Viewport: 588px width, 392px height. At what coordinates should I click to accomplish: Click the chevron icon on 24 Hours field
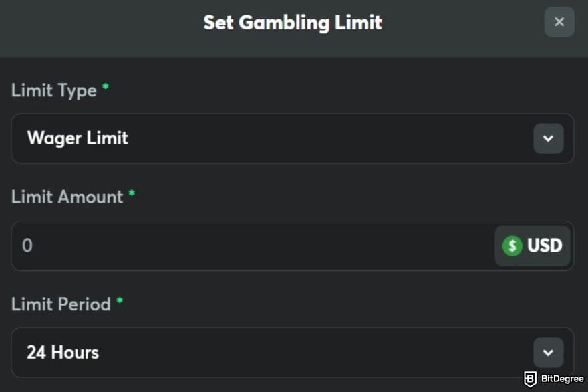pyautogui.click(x=548, y=353)
